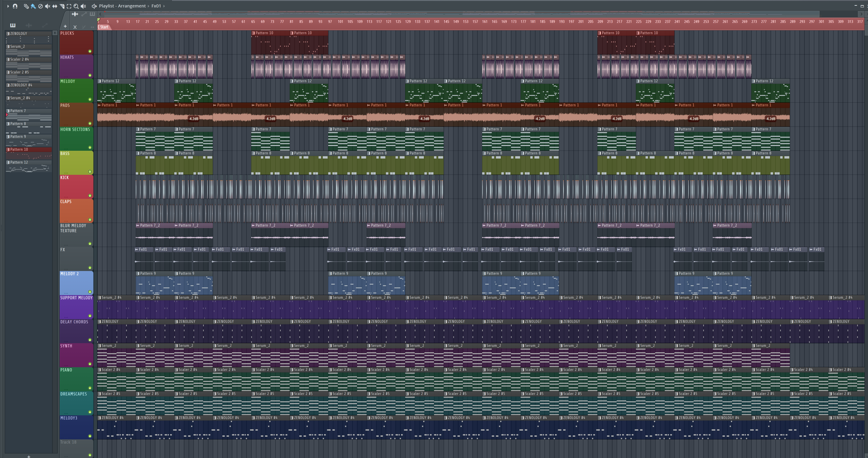The height and width of the screenshot is (458, 868).
Task: Select the Select marquee tool
Action: click(69, 6)
